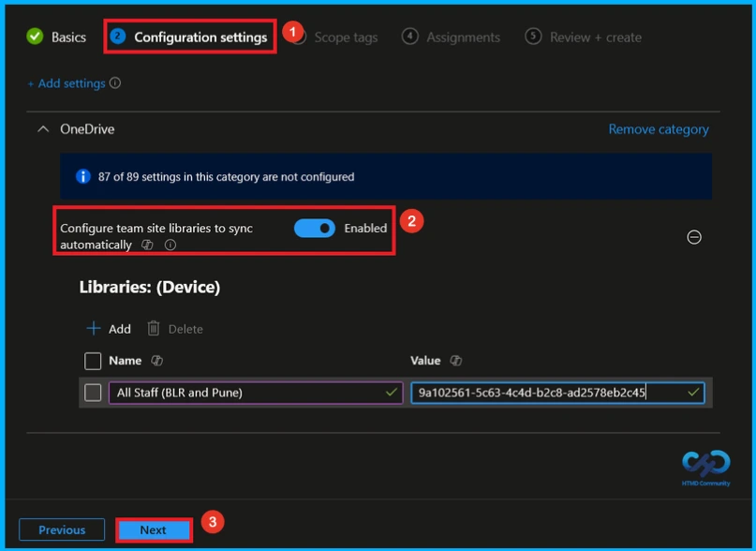
Task: Click the green Basics completed checkmark icon
Action: [35, 37]
